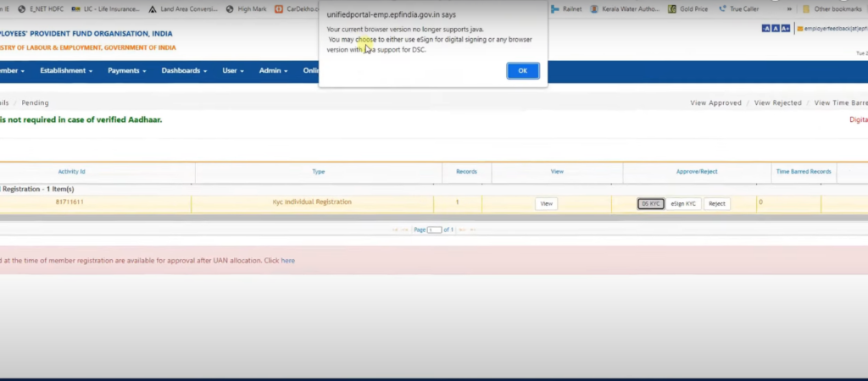Viewport: 868px width, 381px height.
Task: Open the Kerala Water Autho... bookmark
Action: (625, 8)
